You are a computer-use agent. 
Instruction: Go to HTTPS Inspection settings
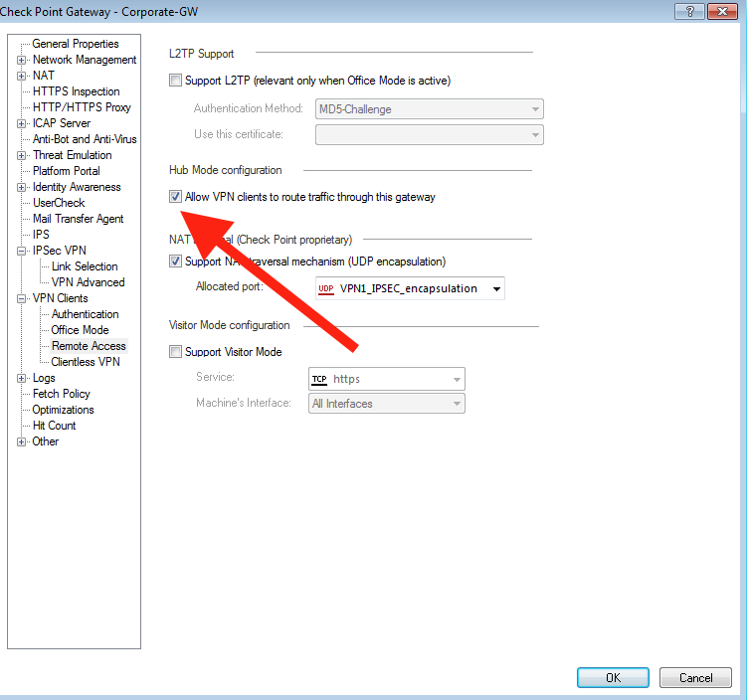76,91
